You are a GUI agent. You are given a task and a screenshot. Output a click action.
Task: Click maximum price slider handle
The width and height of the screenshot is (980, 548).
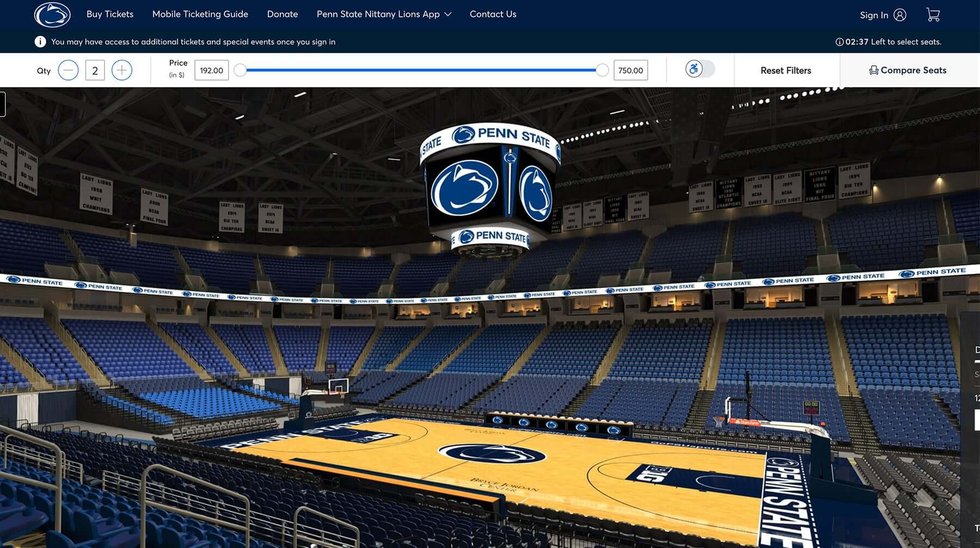[602, 70]
